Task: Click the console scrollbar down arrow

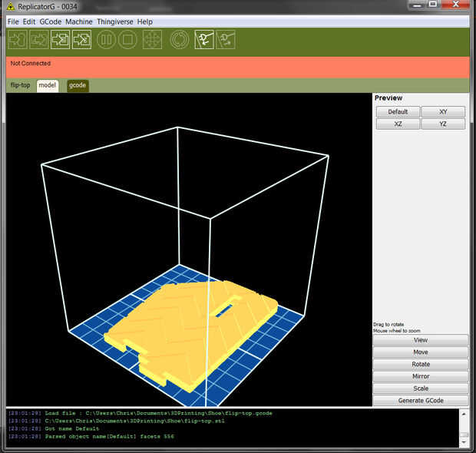Action: (464, 441)
